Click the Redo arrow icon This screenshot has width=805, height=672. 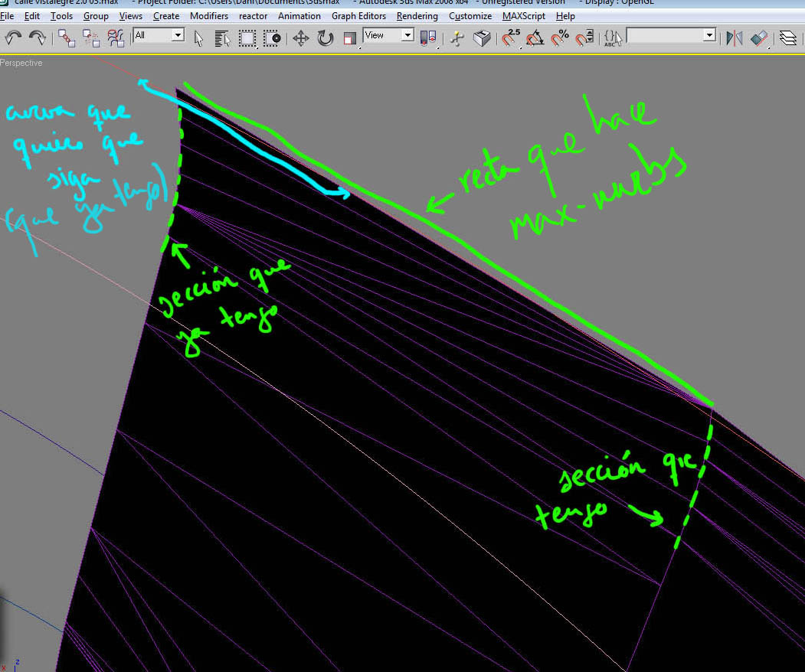(37, 38)
